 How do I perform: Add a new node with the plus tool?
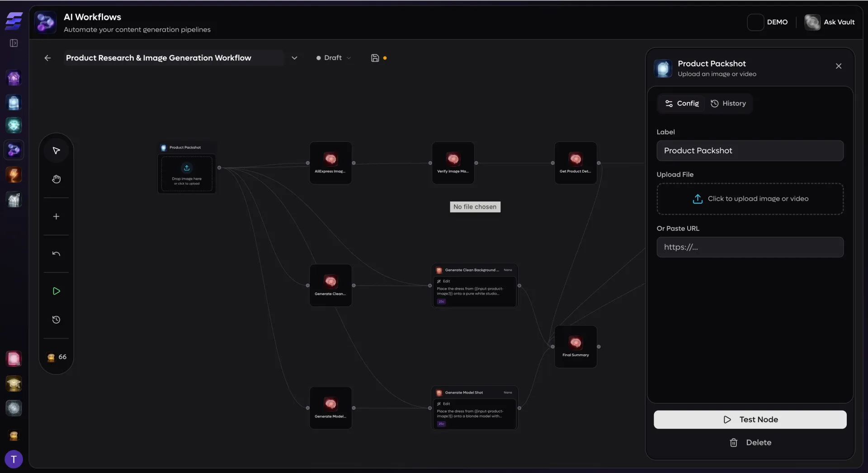(x=56, y=216)
